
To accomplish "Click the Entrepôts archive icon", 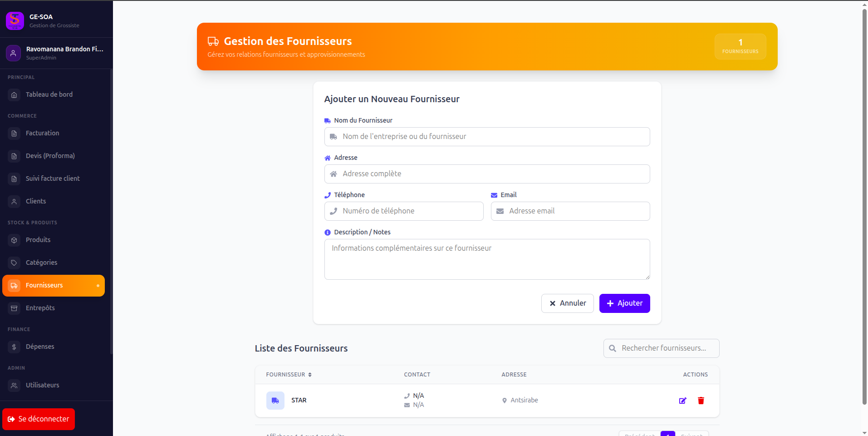I will tap(14, 308).
